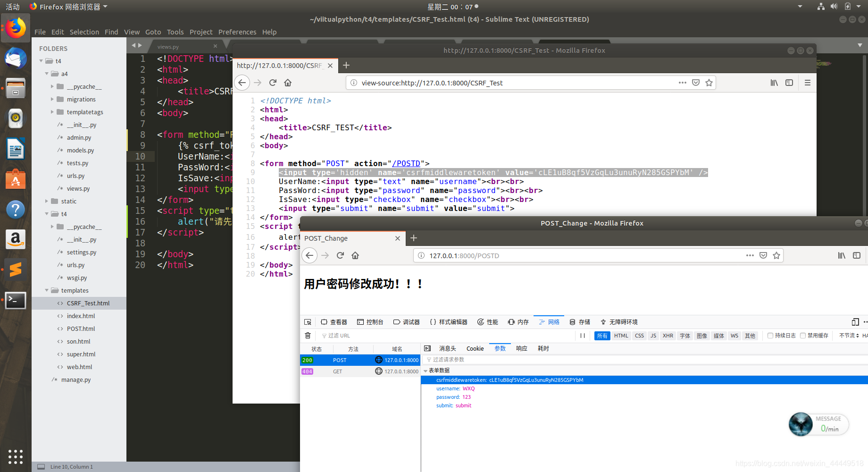The width and height of the screenshot is (868, 472).
Task: Open the Goto menu in Sublime Text
Action: tap(153, 32)
